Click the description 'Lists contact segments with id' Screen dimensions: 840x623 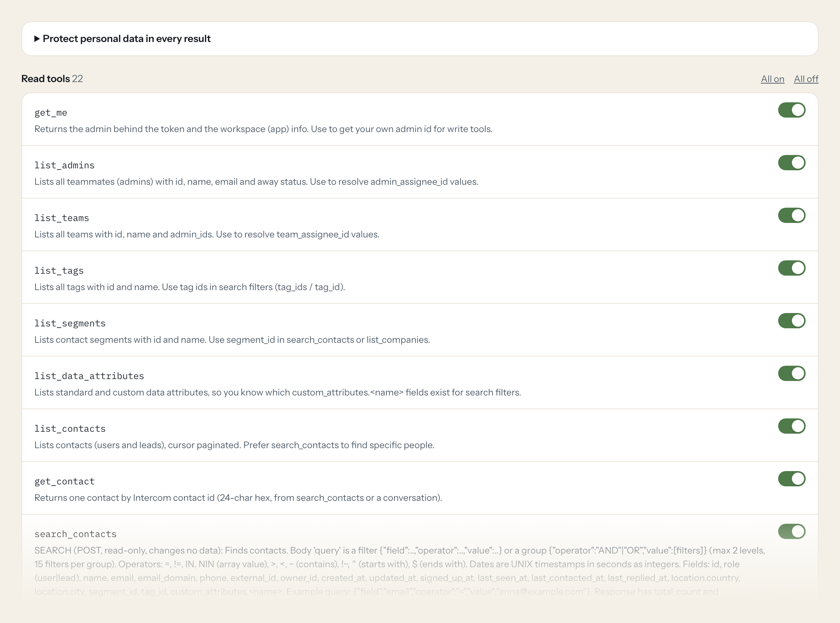(x=232, y=340)
